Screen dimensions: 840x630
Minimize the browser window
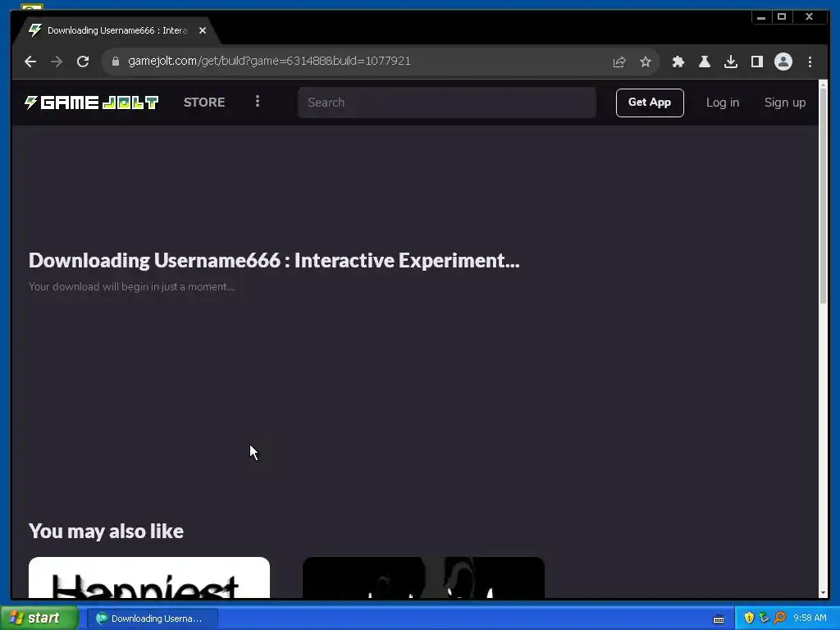760,17
